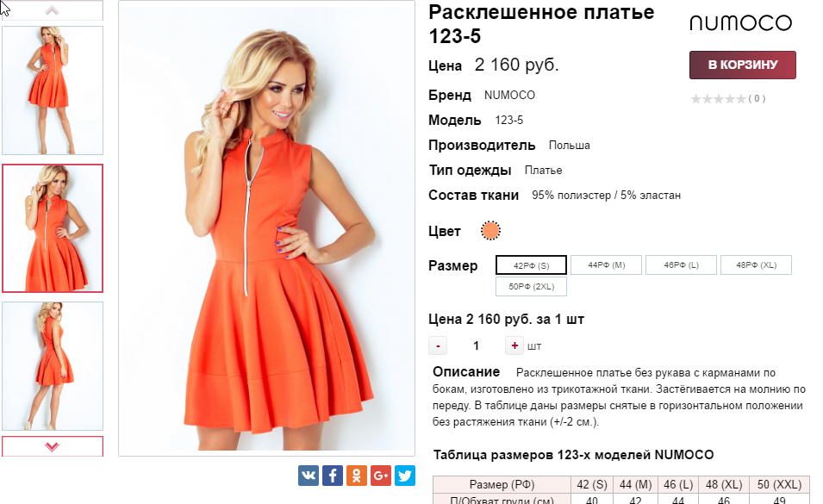This screenshot has height=504, width=823.
Task: Pick size 46РФ (L)
Action: click(x=682, y=264)
